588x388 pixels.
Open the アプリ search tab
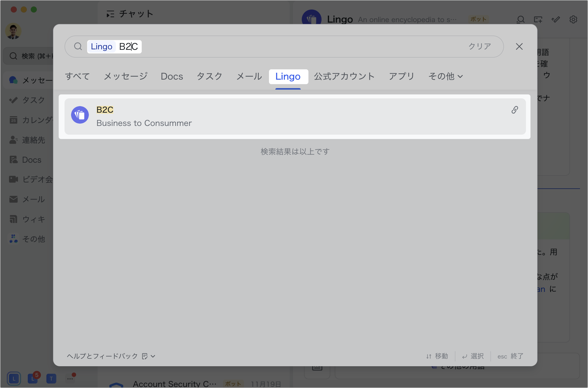[x=401, y=76]
